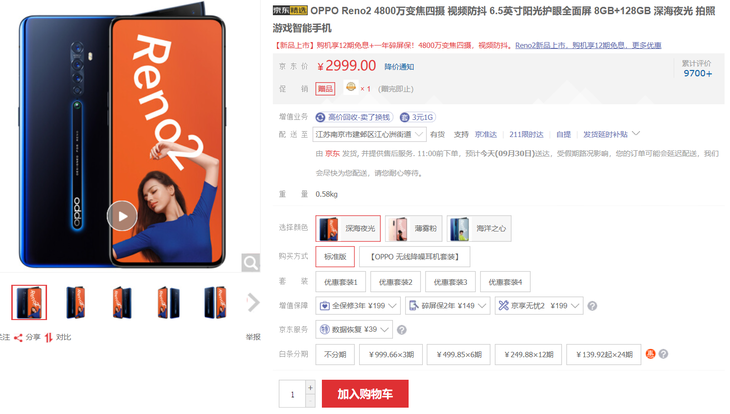Choose 标准版 purchase option

(x=335, y=257)
